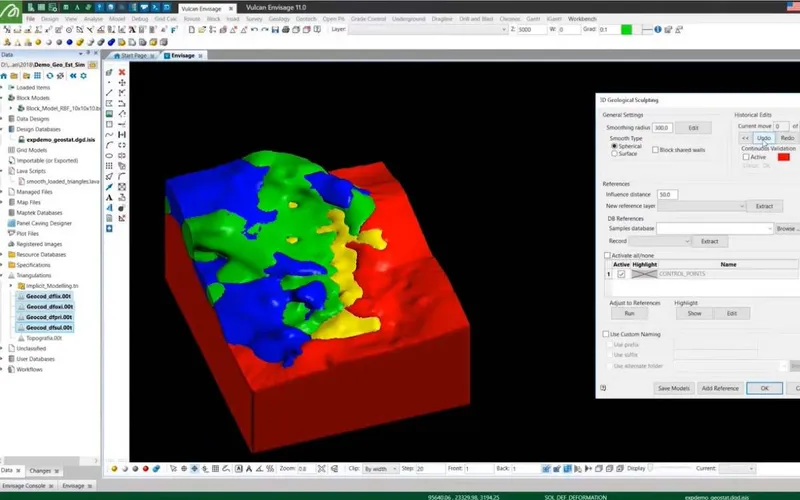Click the red X delete icon in the vertical toolbar
The height and width of the screenshot is (500, 800).
pos(122,72)
